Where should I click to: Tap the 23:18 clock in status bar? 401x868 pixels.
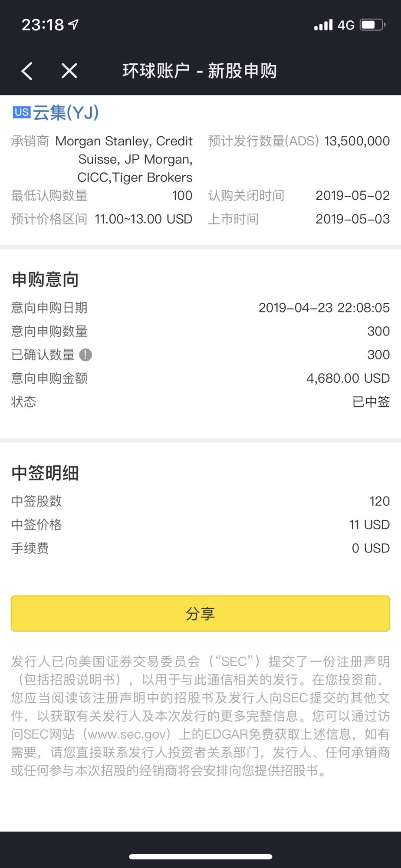(43, 25)
